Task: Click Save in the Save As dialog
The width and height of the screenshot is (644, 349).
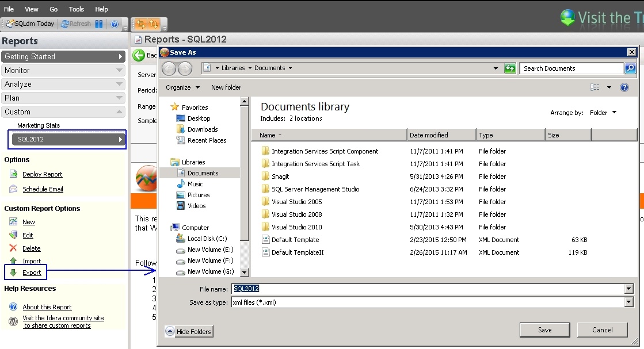Action: tap(544, 329)
